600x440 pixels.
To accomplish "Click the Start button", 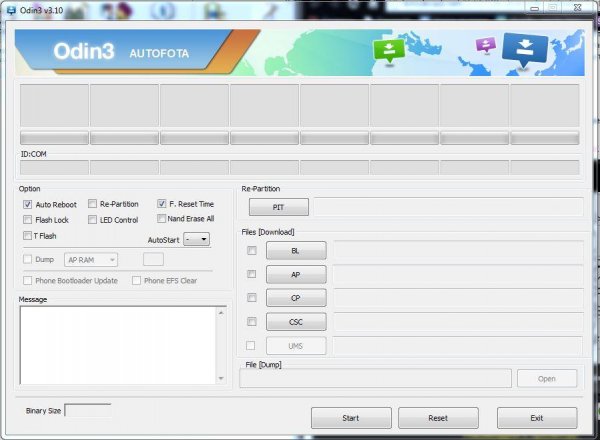I will point(351,418).
